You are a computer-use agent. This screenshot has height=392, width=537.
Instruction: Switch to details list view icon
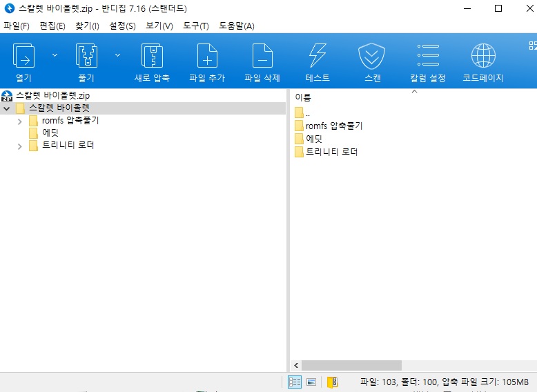(295, 382)
